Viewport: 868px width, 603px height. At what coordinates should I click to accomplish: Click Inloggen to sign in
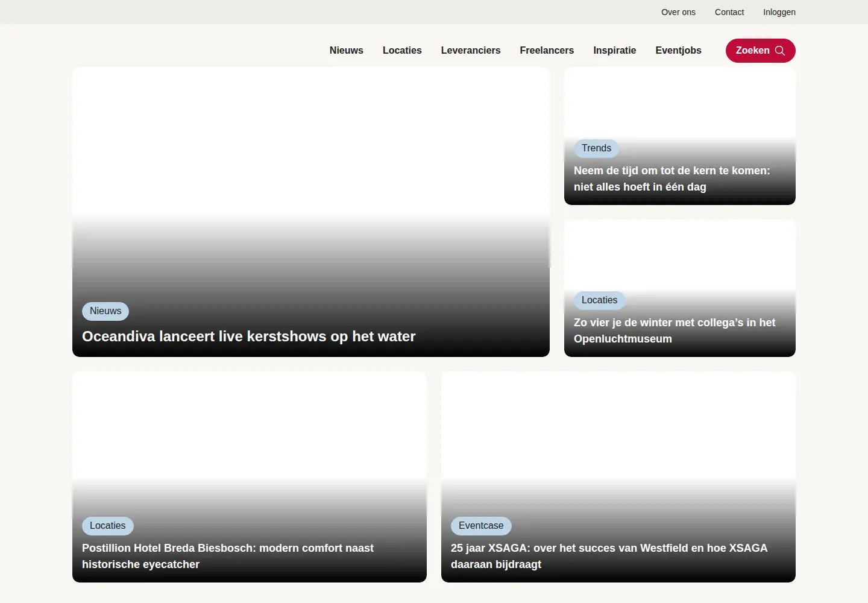[x=779, y=12]
